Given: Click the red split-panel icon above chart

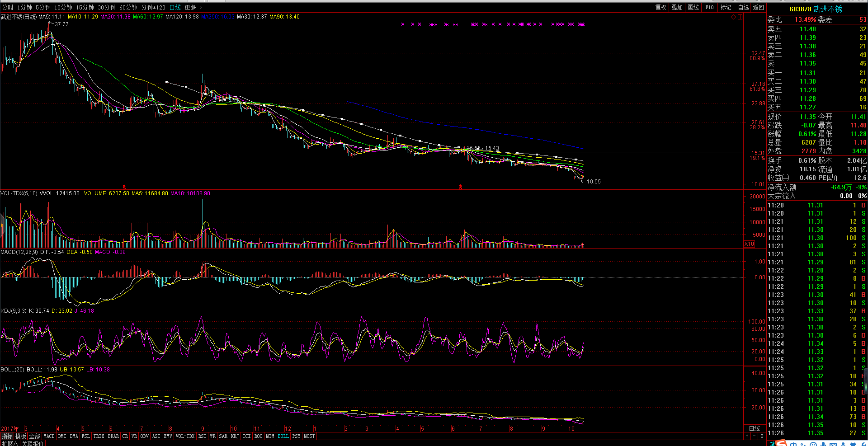Looking at the screenshot, I should tap(740, 17).
